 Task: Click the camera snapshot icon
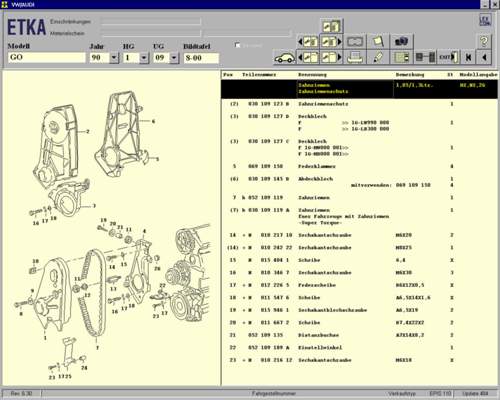coord(401,42)
